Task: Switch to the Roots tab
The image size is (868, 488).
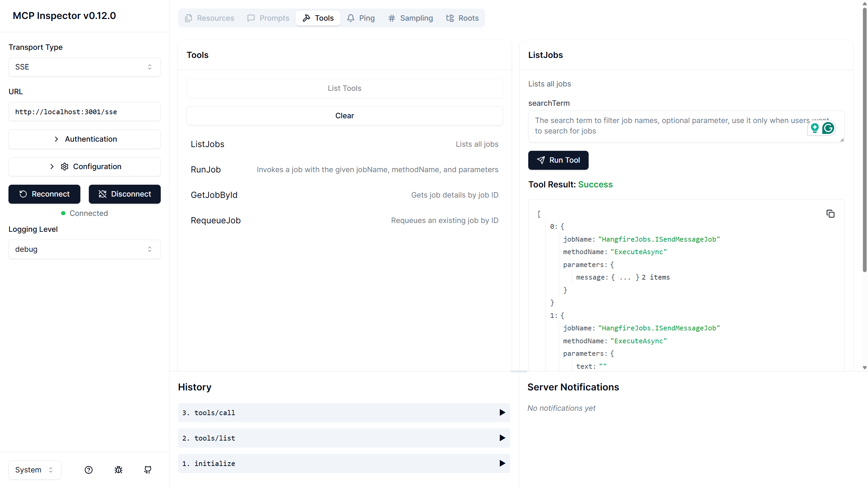Action: 462,18
